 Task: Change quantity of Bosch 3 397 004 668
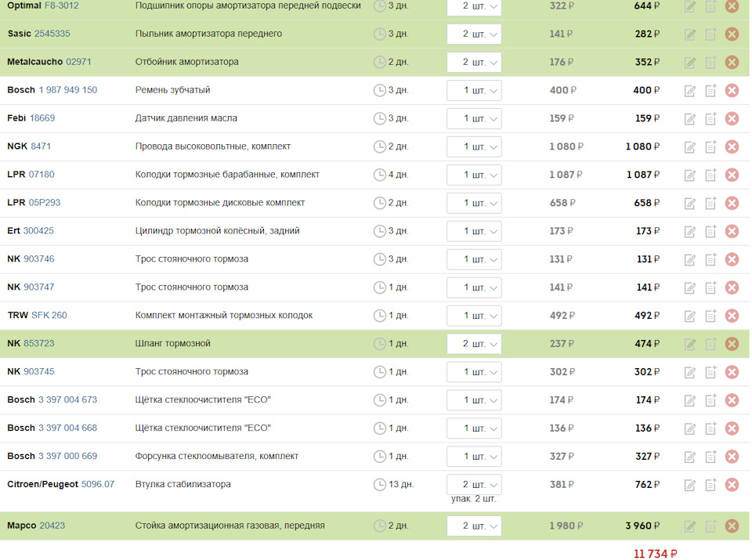point(474,428)
